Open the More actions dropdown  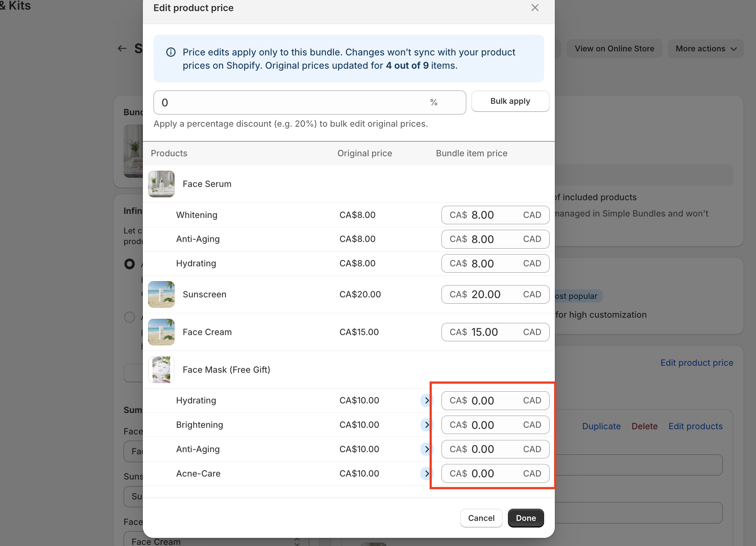(705, 49)
